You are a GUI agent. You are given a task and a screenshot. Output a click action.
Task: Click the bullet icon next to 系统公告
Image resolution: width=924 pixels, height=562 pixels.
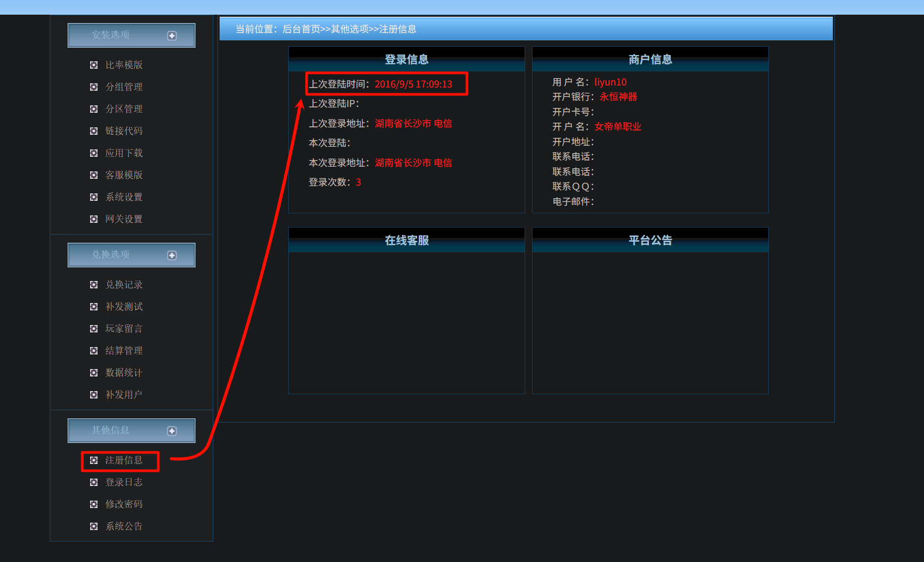tap(94, 526)
